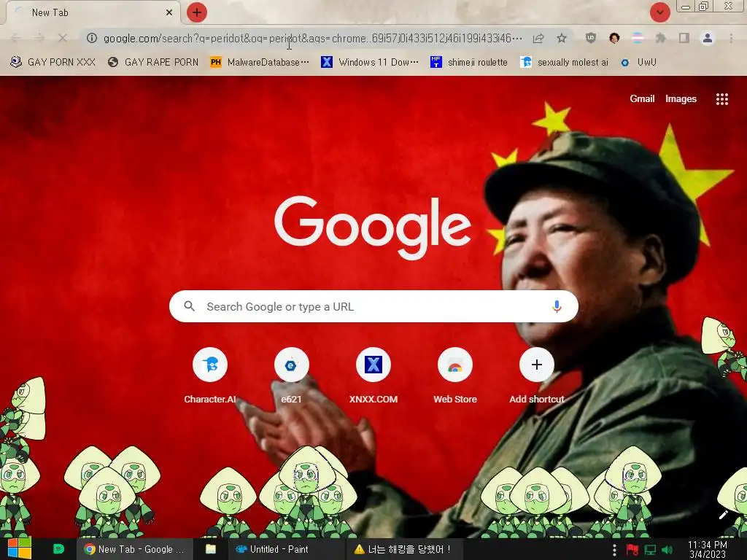The image size is (747, 560).
Task: Open the Web Store shortcut
Action: point(455,376)
